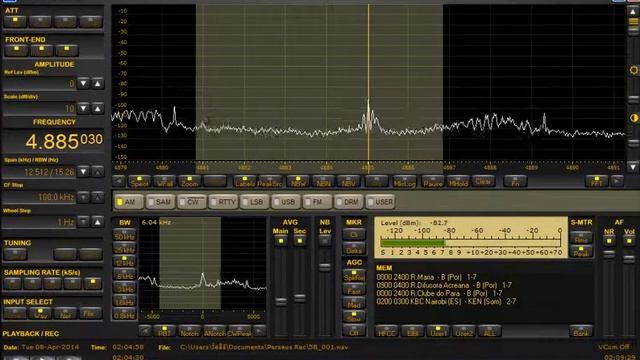
Task: Increase the CF Step value
Action: 98,197
